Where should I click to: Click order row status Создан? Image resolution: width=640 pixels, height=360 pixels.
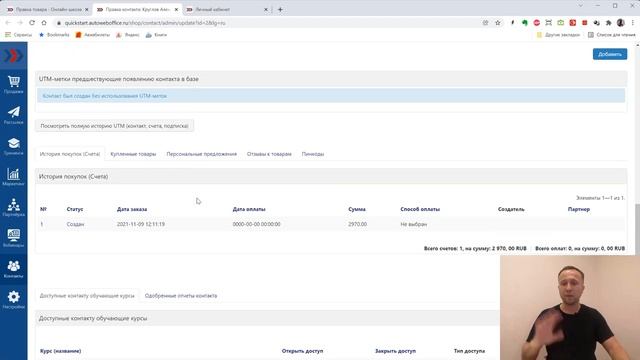(x=75, y=224)
